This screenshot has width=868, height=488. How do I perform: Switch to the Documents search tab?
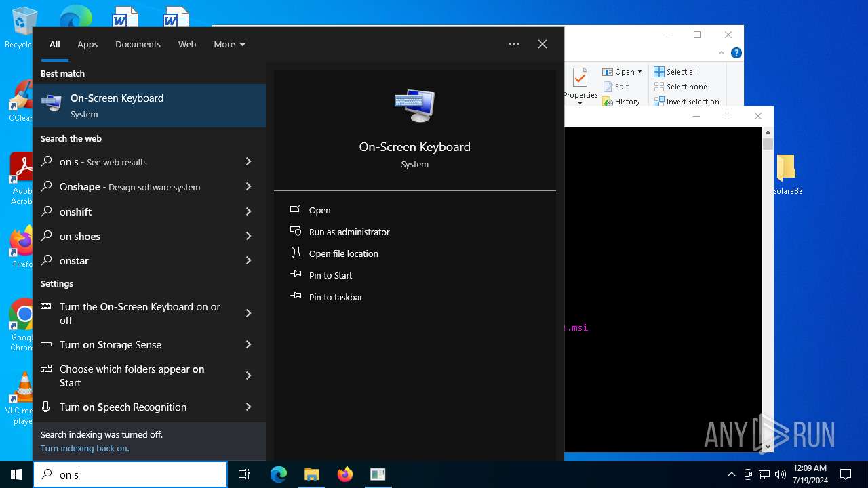tap(138, 44)
